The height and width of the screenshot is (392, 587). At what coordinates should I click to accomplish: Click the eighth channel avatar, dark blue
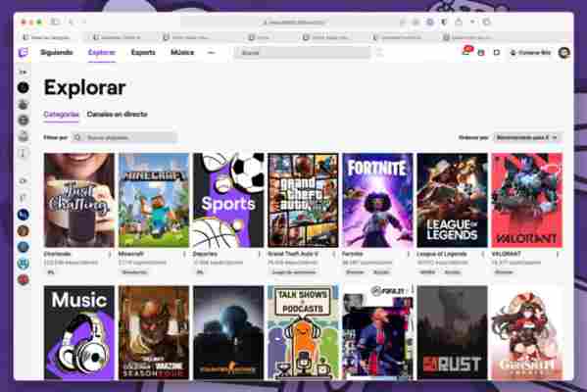coord(24,215)
